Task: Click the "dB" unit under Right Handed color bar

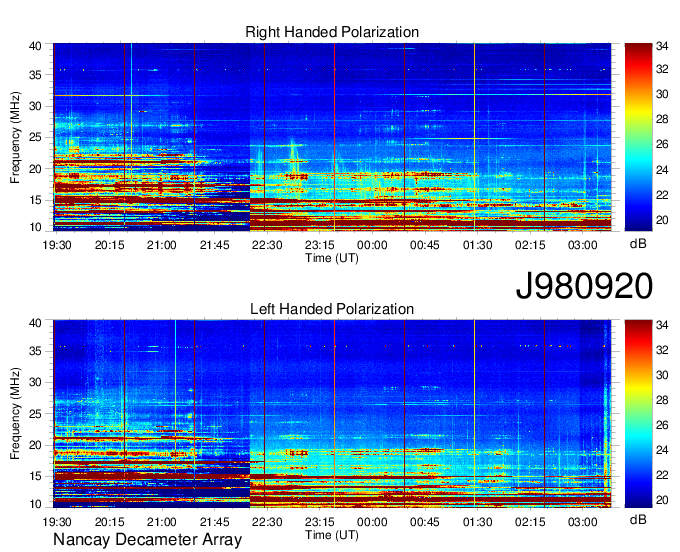Action: (638, 244)
